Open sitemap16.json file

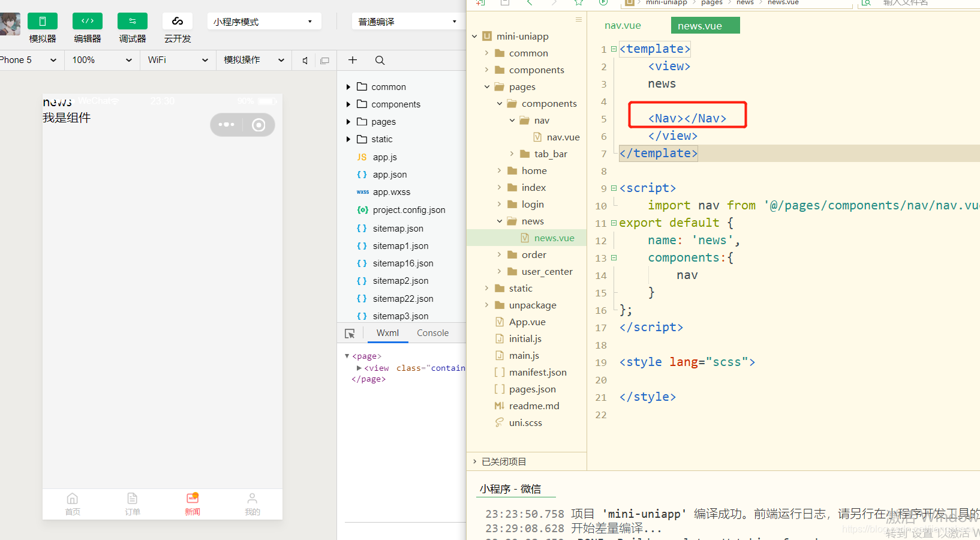tap(402, 263)
